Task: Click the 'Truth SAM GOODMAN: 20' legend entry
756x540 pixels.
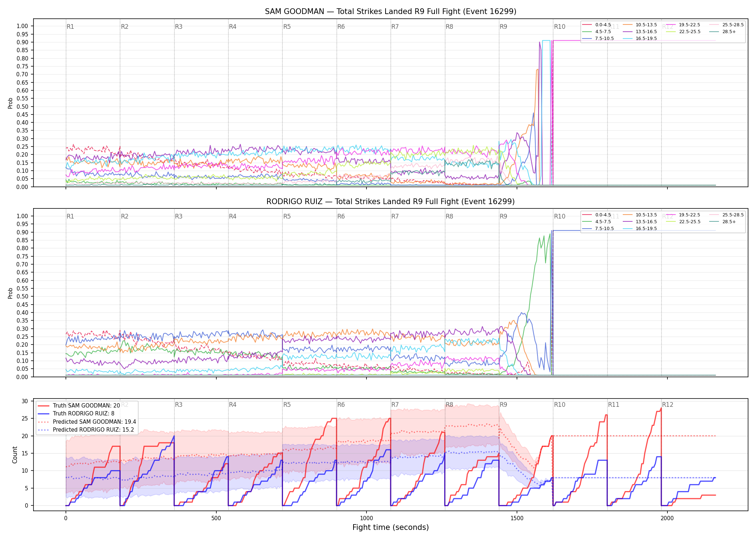Action: pos(79,406)
